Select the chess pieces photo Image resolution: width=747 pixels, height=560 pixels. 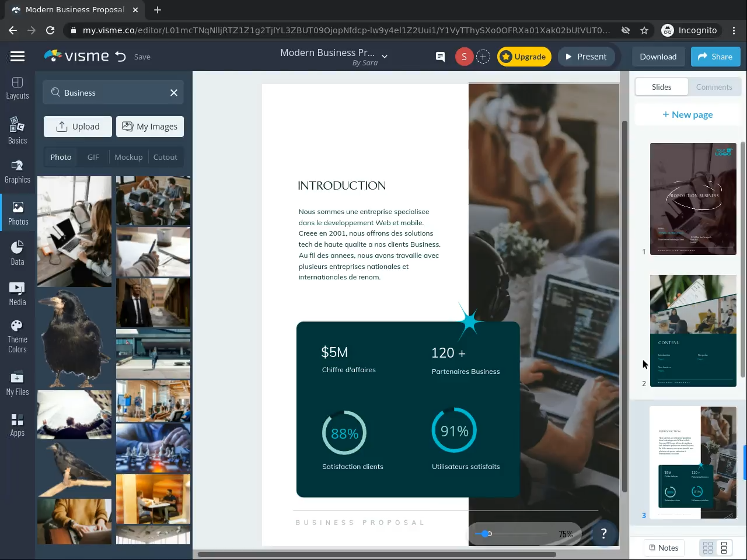[x=153, y=447]
